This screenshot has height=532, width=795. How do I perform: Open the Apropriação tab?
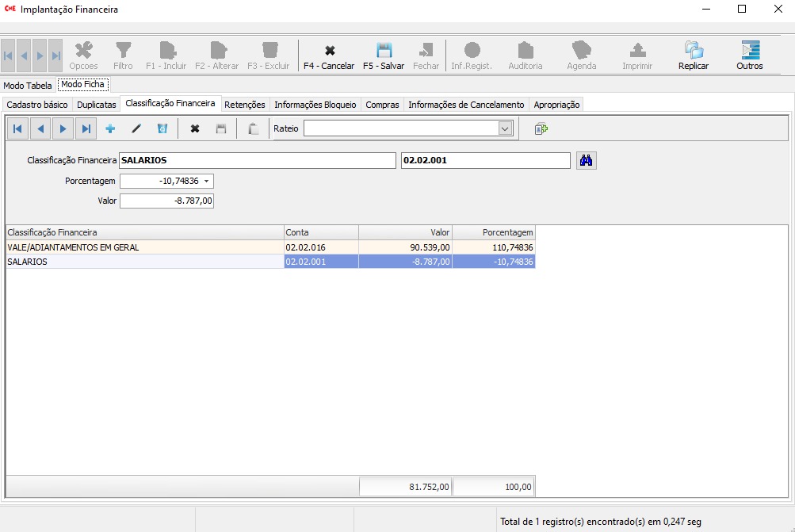point(556,105)
